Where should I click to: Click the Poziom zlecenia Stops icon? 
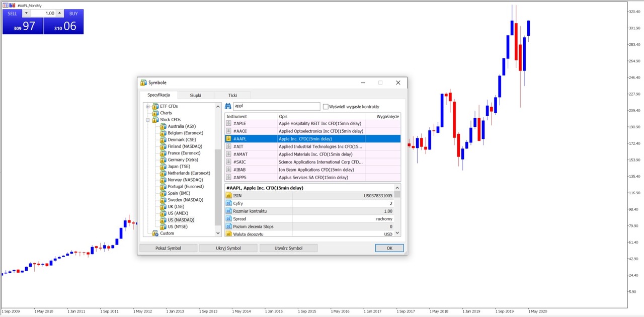click(x=228, y=226)
